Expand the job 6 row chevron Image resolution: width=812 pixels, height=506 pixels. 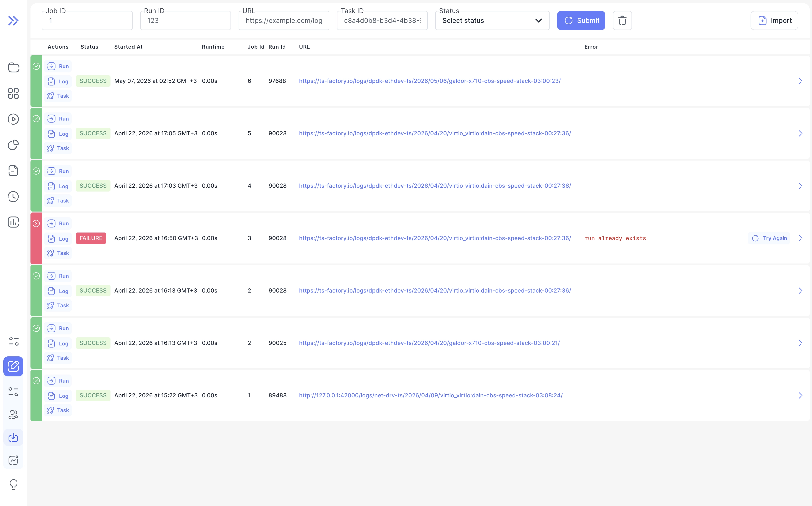point(800,81)
